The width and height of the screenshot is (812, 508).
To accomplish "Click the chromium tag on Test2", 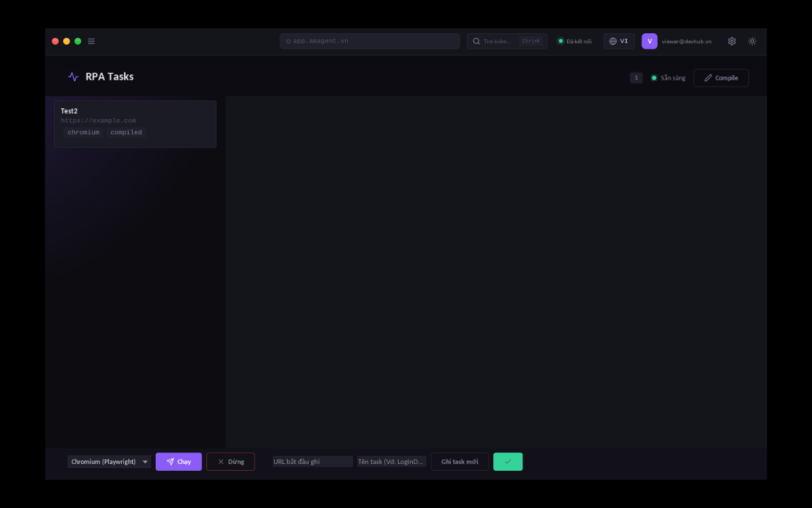I will [83, 133].
